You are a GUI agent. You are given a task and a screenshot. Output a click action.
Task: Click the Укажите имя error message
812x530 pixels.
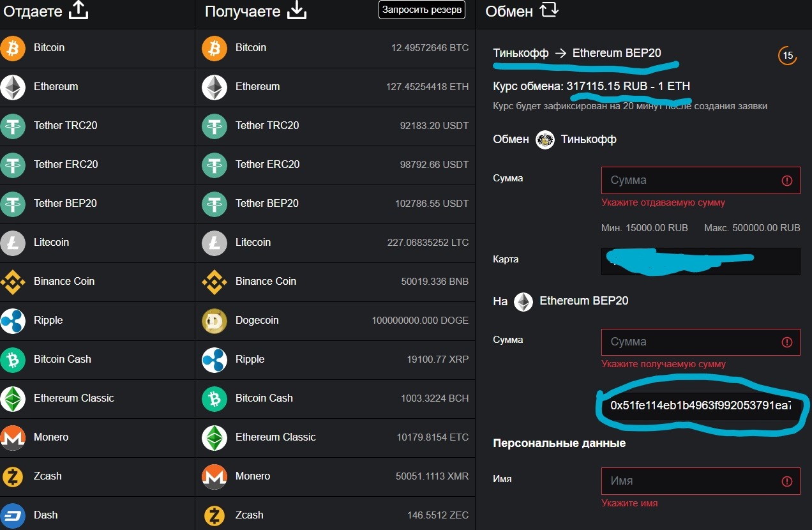(x=629, y=503)
